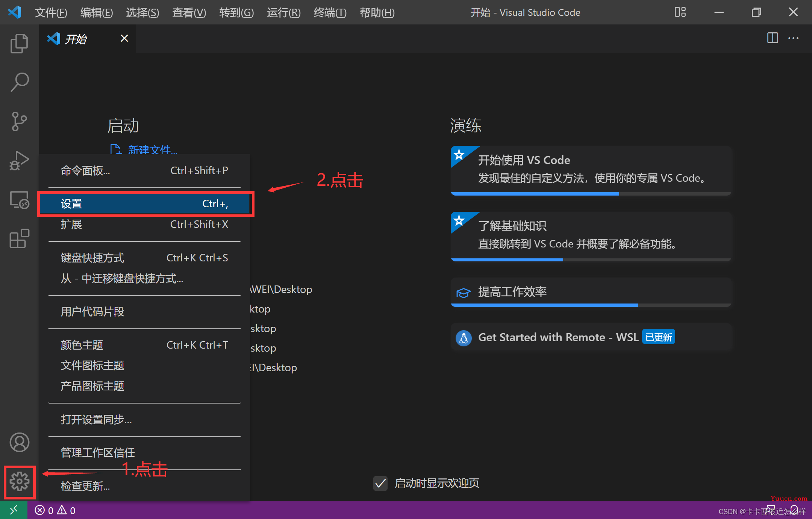Select 键盘快捷方式 menu entry
The width and height of the screenshot is (812, 519).
(x=145, y=258)
